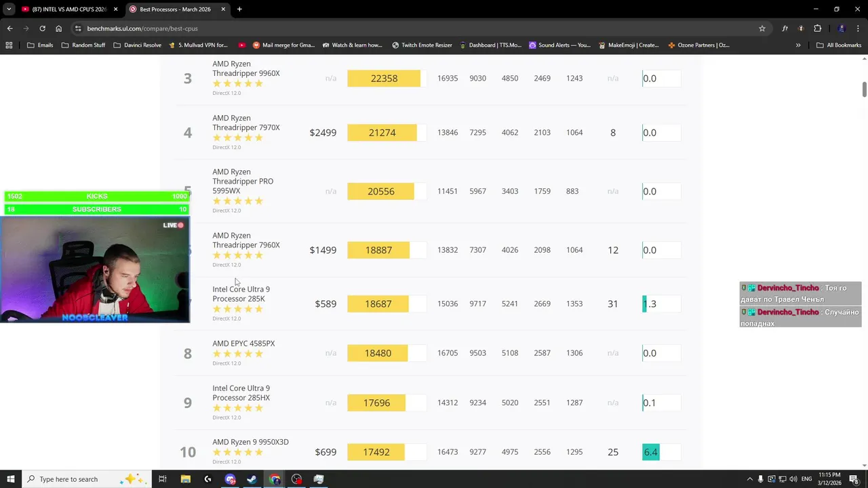Open the Chrome three-dot menu
Viewport: 868px width, 488px height.
pos(858,28)
